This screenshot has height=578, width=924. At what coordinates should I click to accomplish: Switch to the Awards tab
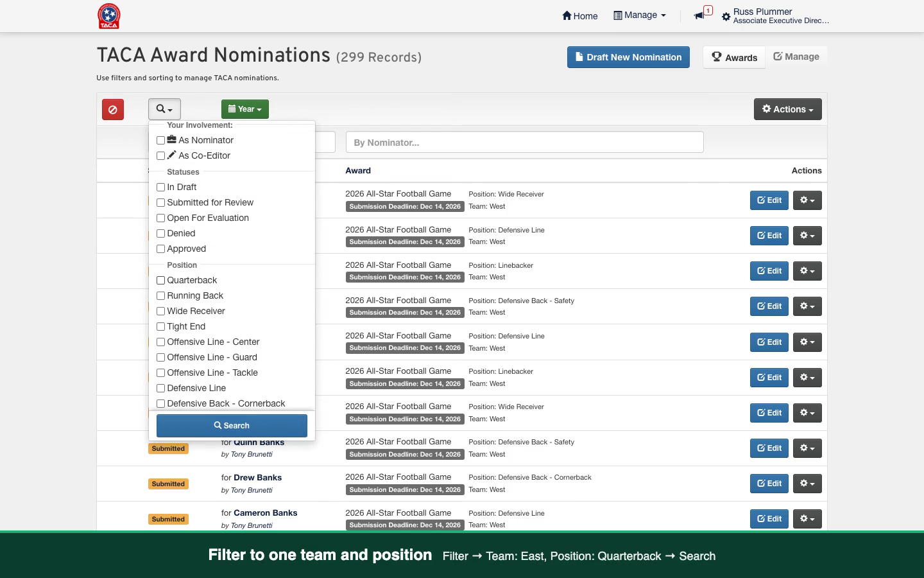(734, 57)
